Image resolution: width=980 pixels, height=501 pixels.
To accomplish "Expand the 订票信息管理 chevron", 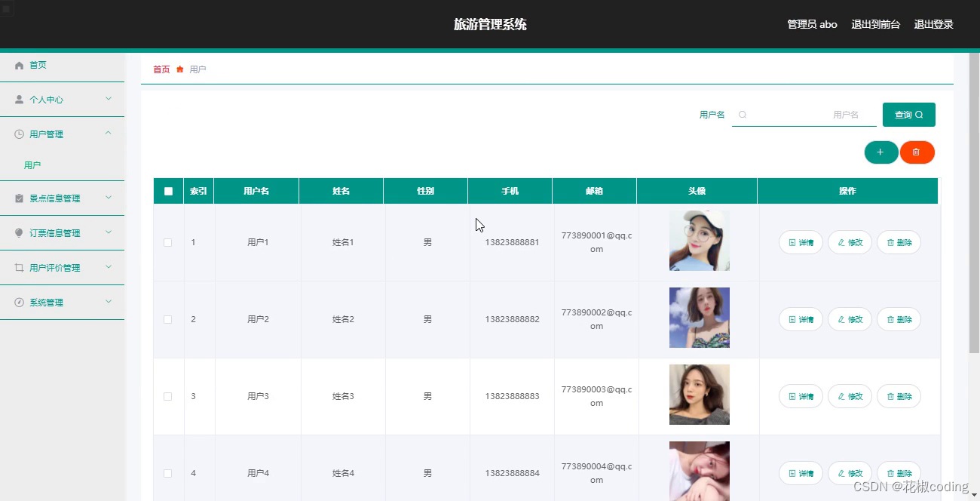I will 109,232.
